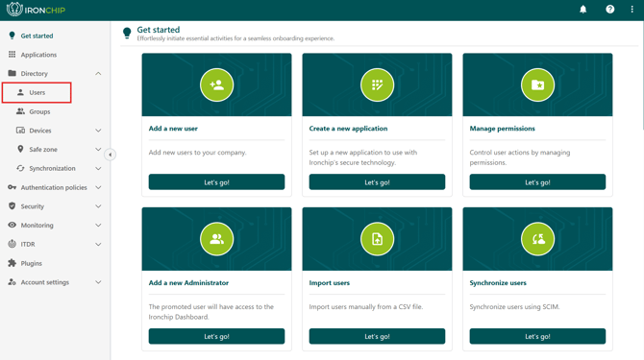The width and height of the screenshot is (644, 360).
Task: Click 'Synchronize users using SCIM.' text
Action: [514, 306]
